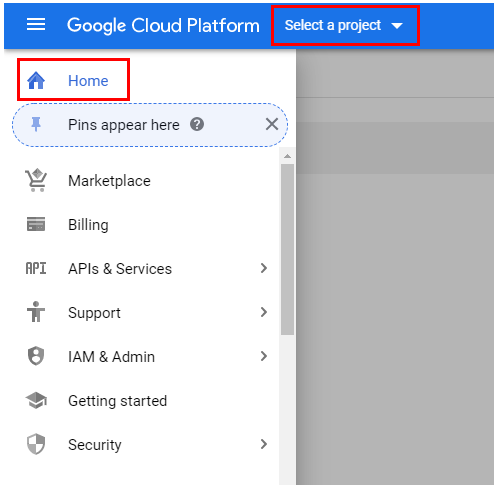
Task: Dismiss the Pins appear here banner
Action: click(272, 125)
